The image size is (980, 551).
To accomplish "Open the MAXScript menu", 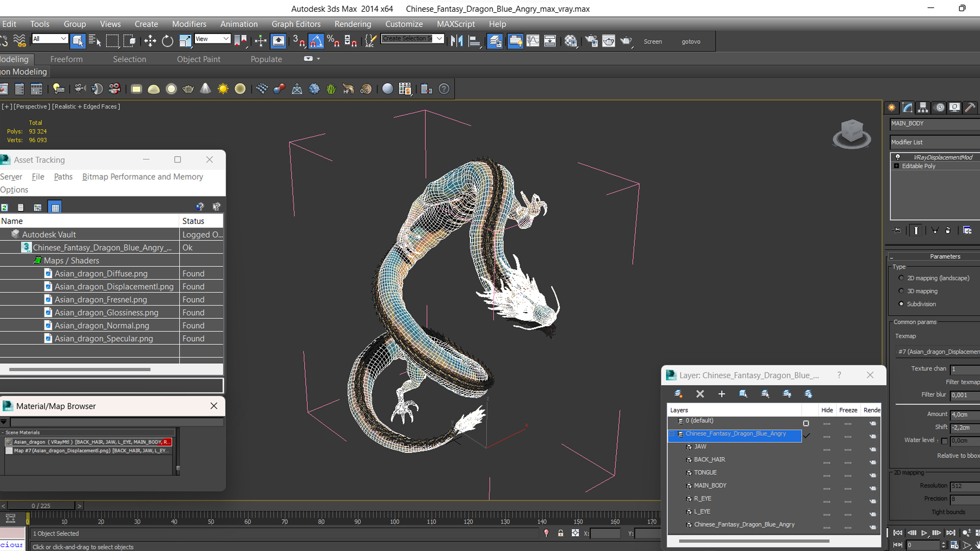I will pos(456,24).
